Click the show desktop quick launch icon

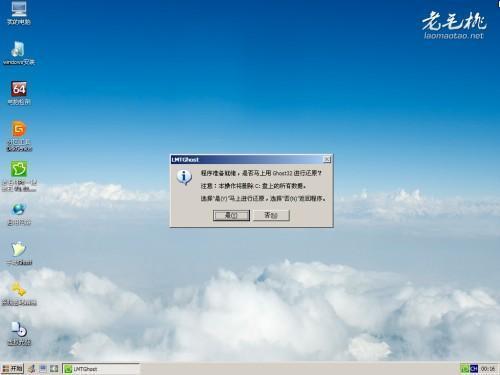coord(54,369)
